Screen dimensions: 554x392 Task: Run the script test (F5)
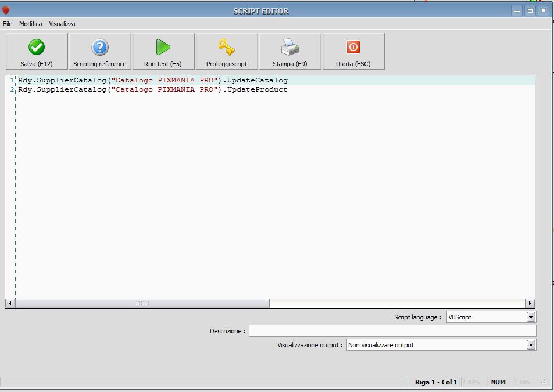coord(163,52)
